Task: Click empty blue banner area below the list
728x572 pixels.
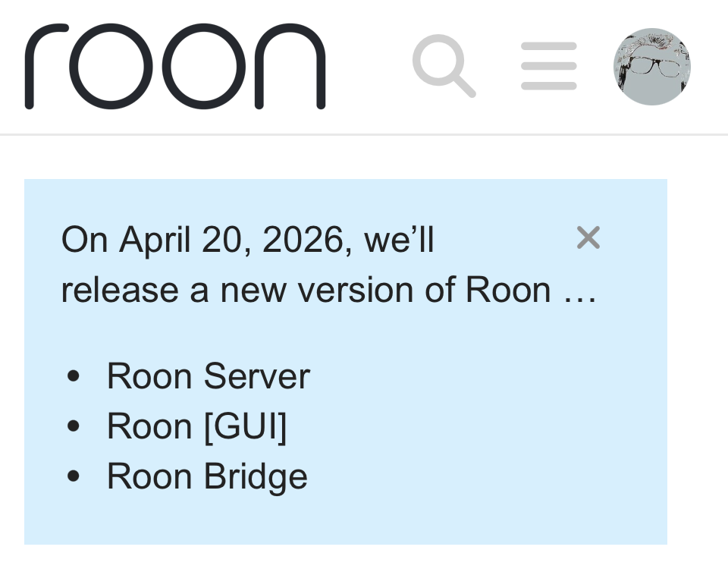Action: (x=346, y=520)
